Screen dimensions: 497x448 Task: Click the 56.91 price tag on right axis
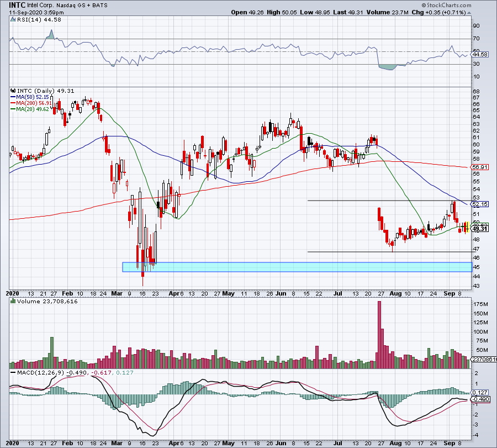480,167
